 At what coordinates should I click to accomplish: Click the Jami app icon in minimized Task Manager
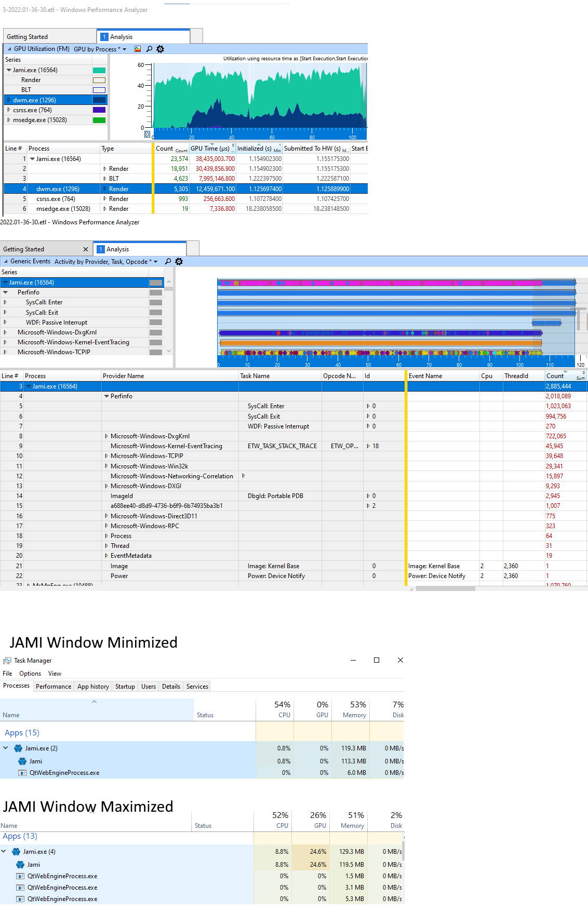tap(18, 748)
